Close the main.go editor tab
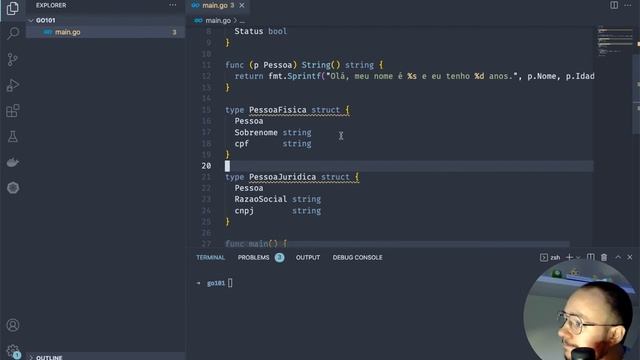The width and height of the screenshot is (640, 360). coord(242,5)
